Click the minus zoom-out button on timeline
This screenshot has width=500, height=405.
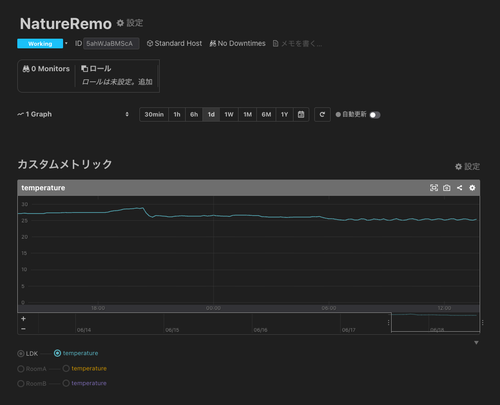coord(23,329)
